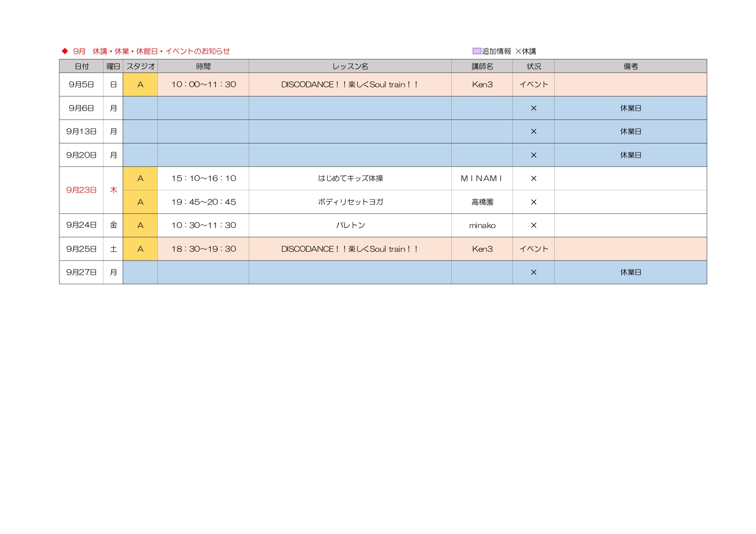Click the minako instructor cell
Image resolution: width=756 pixels, height=534 pixels.
click(482, 225)
